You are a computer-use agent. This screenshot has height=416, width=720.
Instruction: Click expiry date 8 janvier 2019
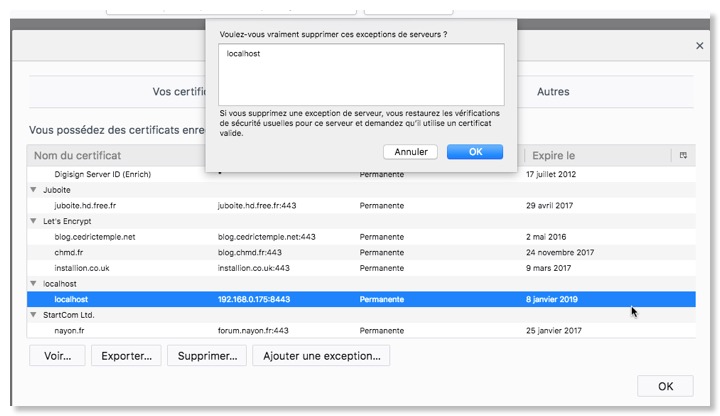(x=551, y=299)
